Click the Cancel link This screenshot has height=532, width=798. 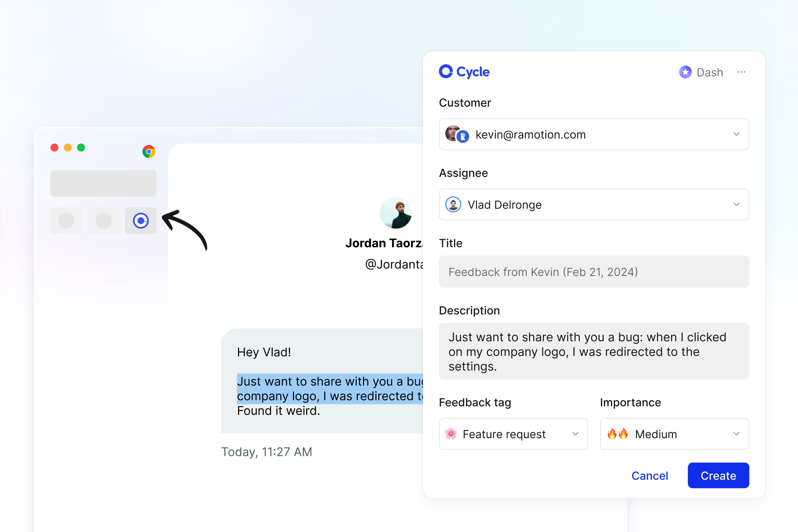pyautogui.click(x=650, y=476)
